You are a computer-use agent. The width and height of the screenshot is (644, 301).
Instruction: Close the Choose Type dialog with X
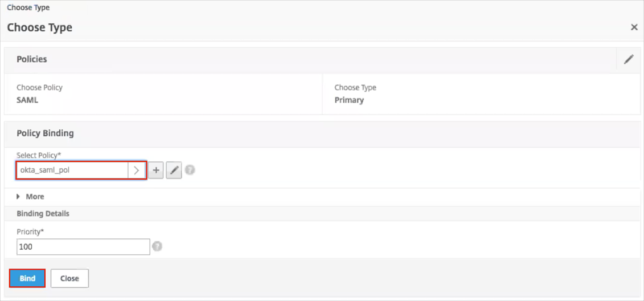point(634,27)
